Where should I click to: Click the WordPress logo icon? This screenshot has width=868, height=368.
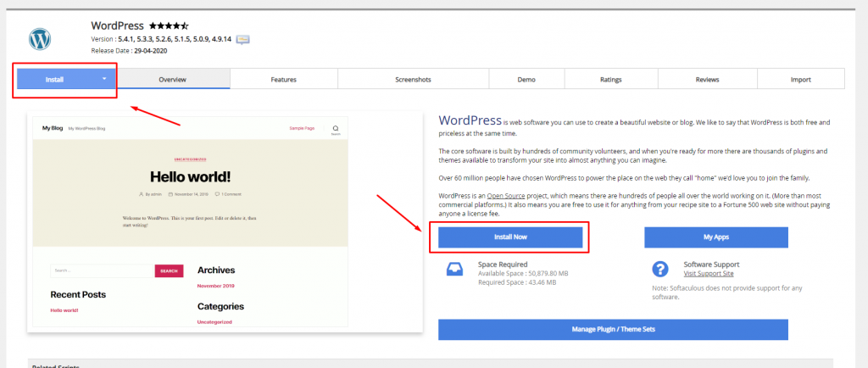point(40,39)
